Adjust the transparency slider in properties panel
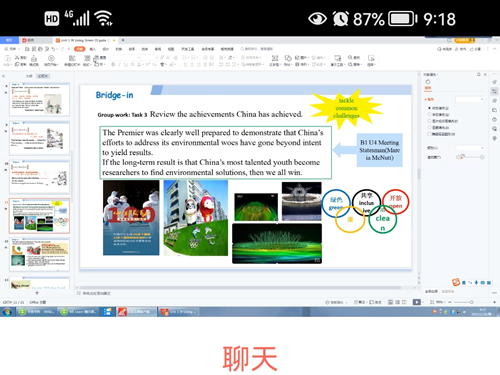This screenshot has width=500, height=375. tap(471, 157)
